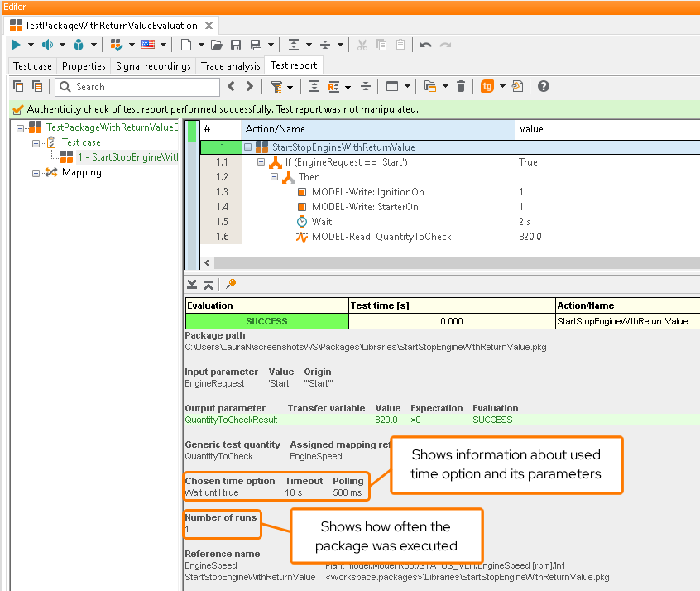700x591 pixels.
Task: Collapse the StartStopEngineWithReturnValue row 1
Action: coord(247,147)
